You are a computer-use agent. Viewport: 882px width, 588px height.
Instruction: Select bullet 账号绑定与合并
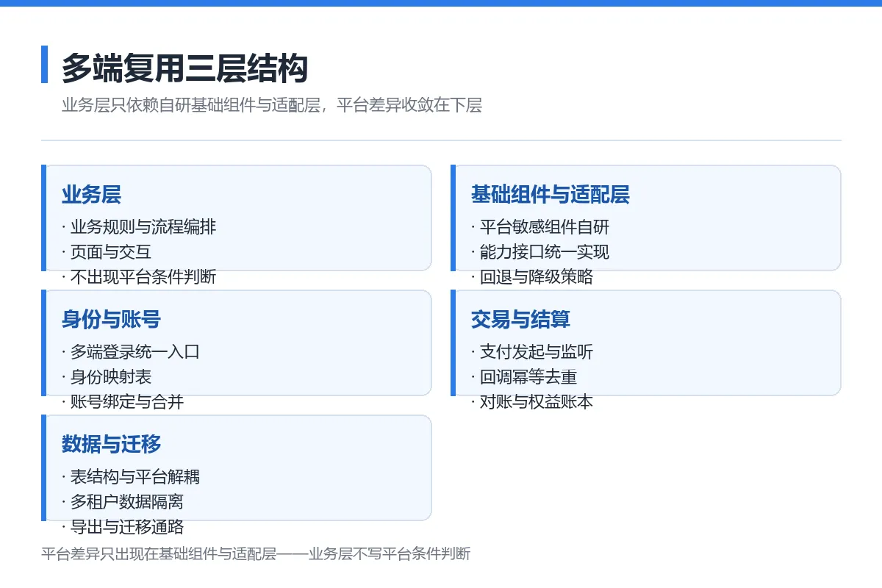pos(123,402)
